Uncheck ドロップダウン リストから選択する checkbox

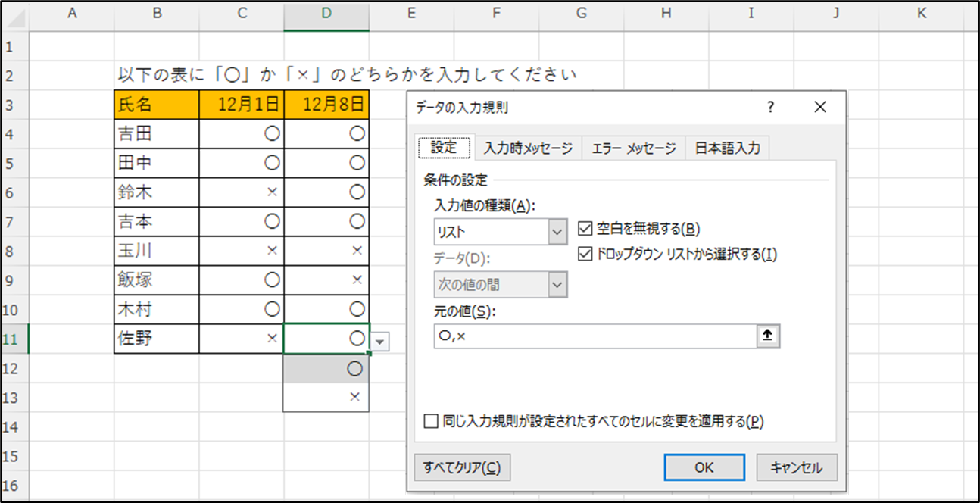585,254
